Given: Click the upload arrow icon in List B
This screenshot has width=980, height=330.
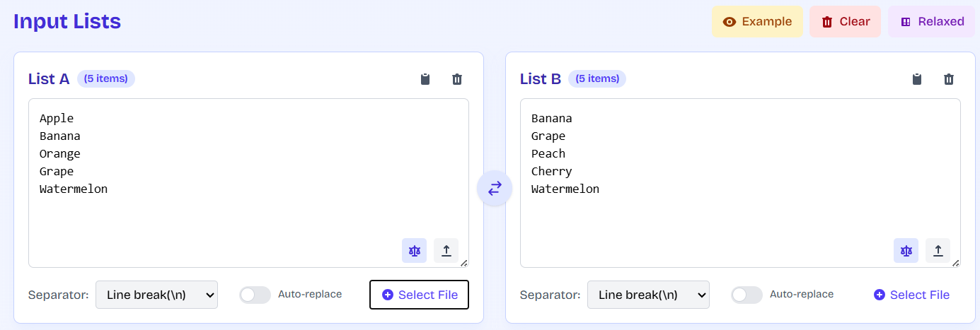Looking at the screenshot, I should (x=938, y=250).
